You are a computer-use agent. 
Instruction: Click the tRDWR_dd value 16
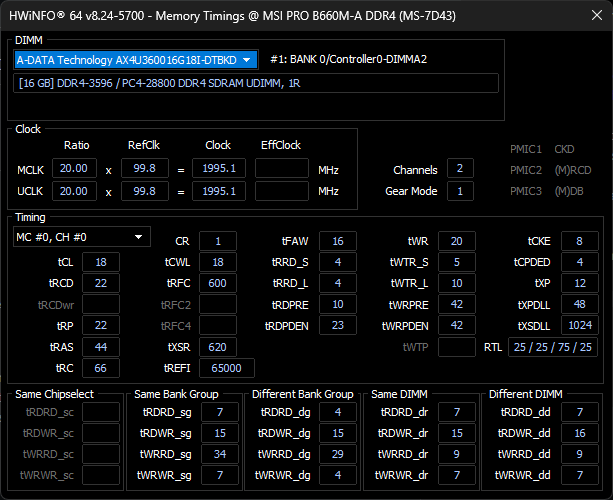coord(580,433)
